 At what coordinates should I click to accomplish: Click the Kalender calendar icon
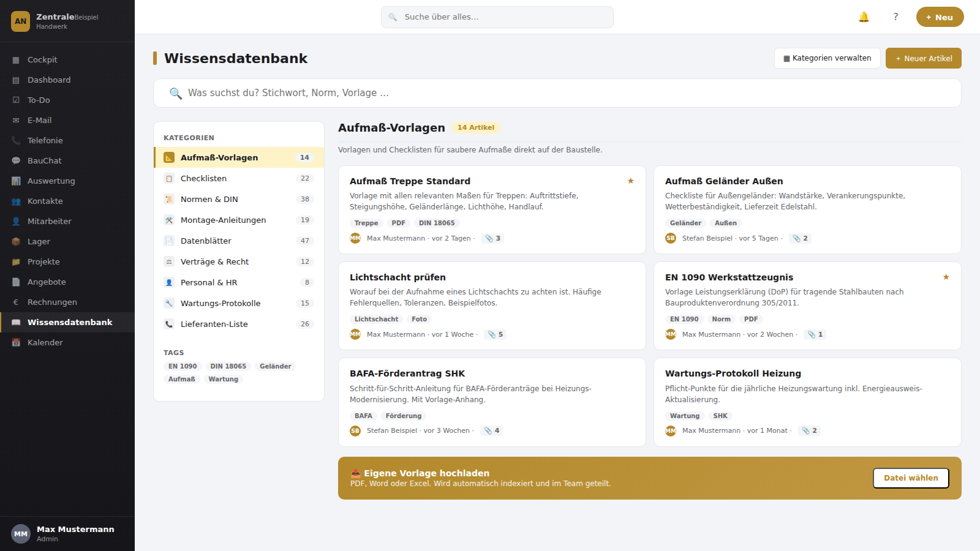coord(16,343)
